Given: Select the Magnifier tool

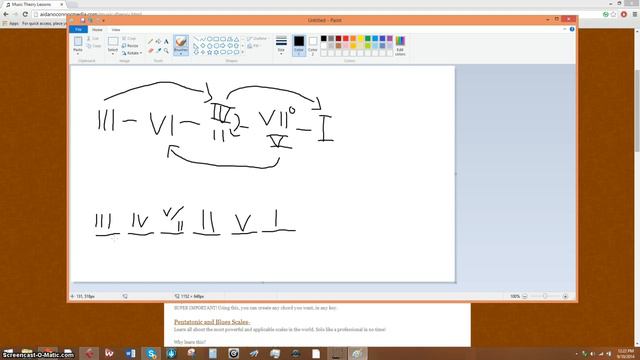Looking at the screenshot, I should pyautogui.click(x=166, y=51).
